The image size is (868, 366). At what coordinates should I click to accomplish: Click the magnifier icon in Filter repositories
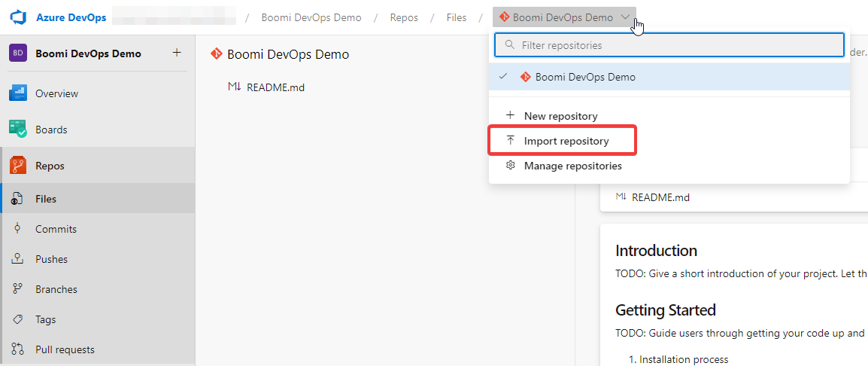(x=510, y=44)
